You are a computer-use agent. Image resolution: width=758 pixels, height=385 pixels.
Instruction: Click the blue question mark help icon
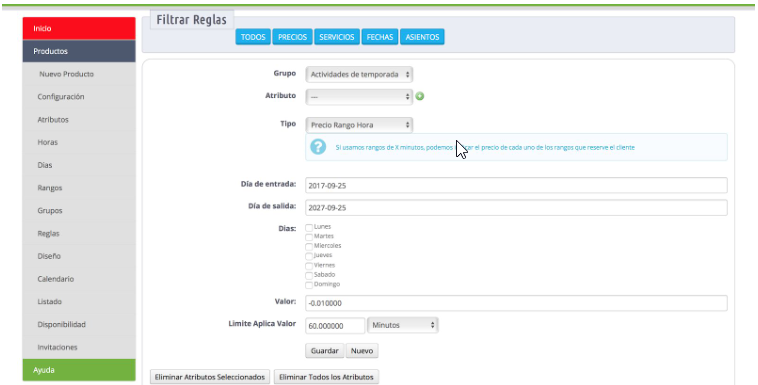318,147
